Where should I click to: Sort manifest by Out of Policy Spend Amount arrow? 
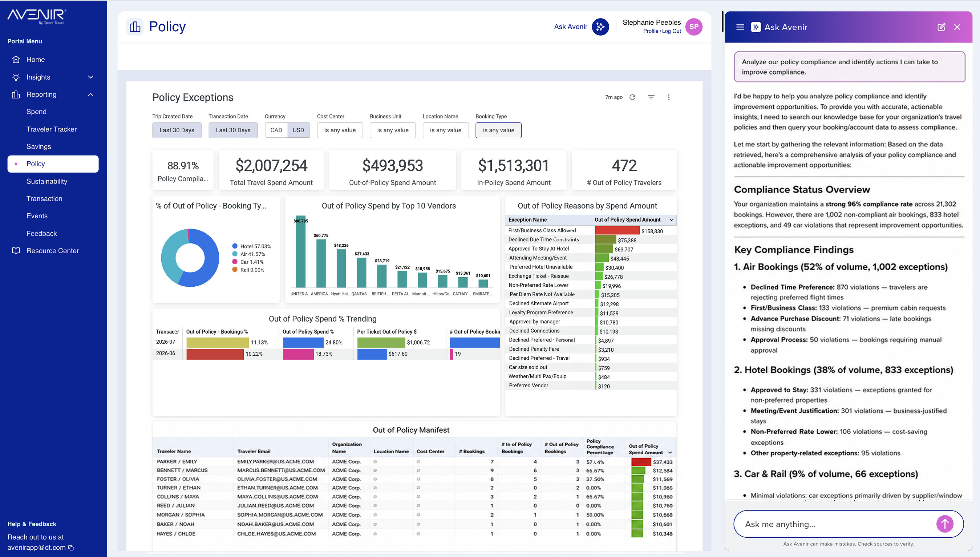(670, 453)
